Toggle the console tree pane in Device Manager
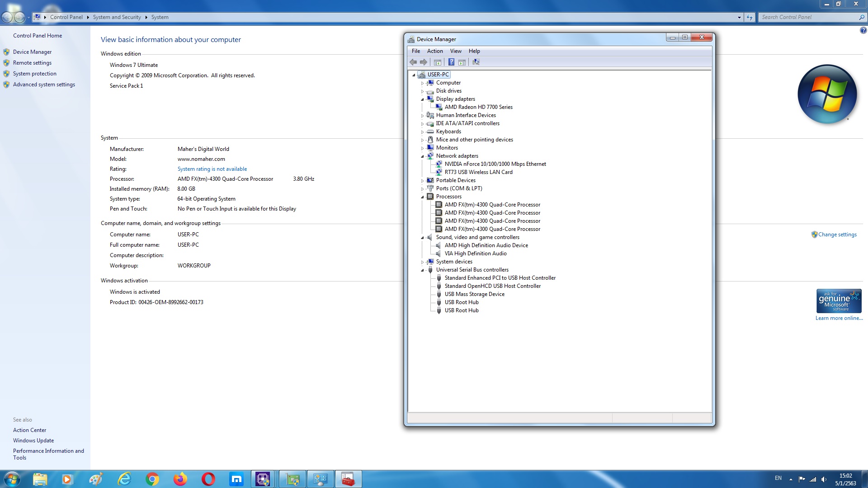This screenshot has width=868, height=488. pyautogui.click(x=438, y=62)
